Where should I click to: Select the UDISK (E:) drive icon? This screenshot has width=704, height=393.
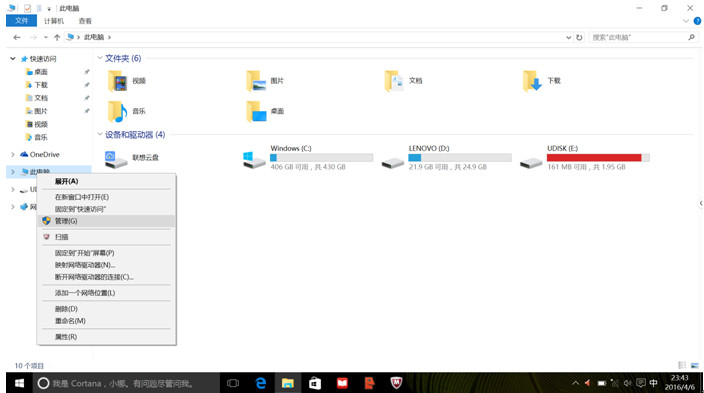(531, 162)
